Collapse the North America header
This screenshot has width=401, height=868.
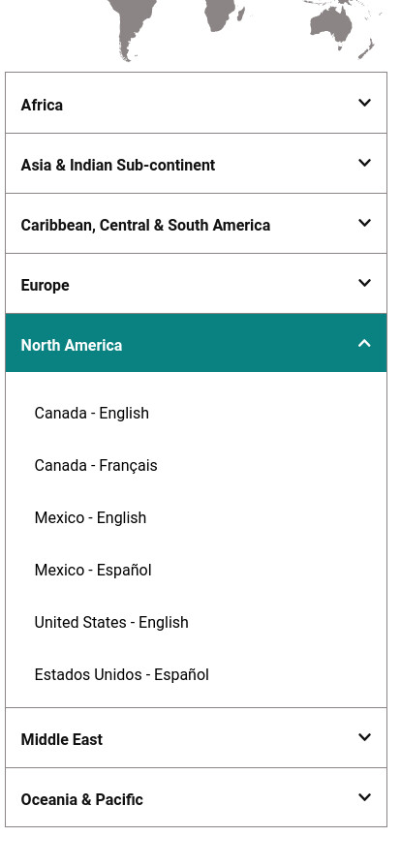(196, 343)
